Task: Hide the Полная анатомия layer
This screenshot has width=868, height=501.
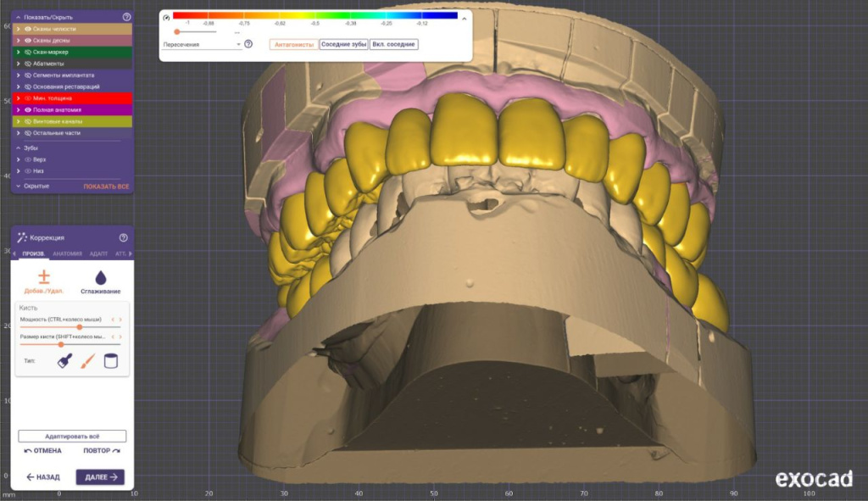Action: [x=28, y=110]
